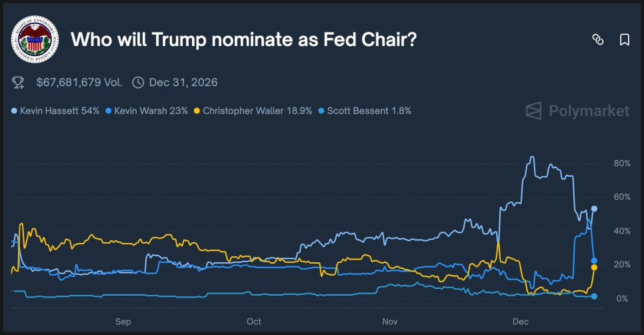The height and width of the screenshot is (335, 644).
Task: Click Hassett's endpoint marker on chart
Action: tap(594, 209)
